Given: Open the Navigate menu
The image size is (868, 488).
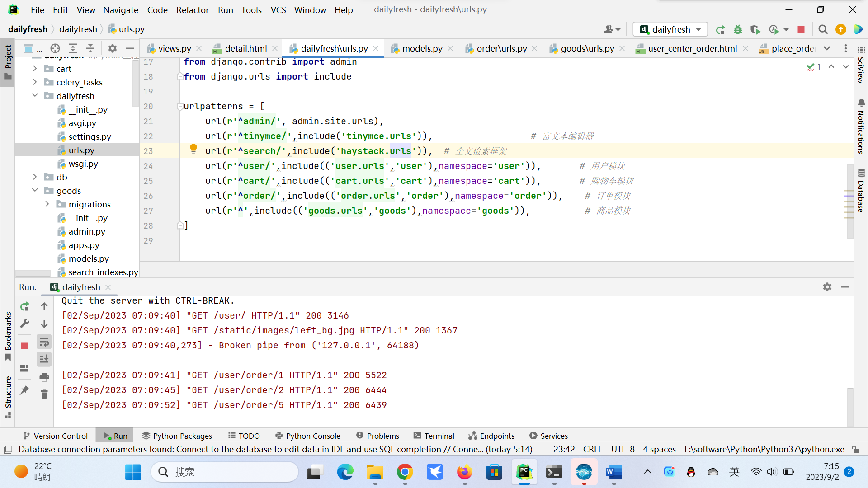Looking at the screenshot, I should tap(120, 10).
